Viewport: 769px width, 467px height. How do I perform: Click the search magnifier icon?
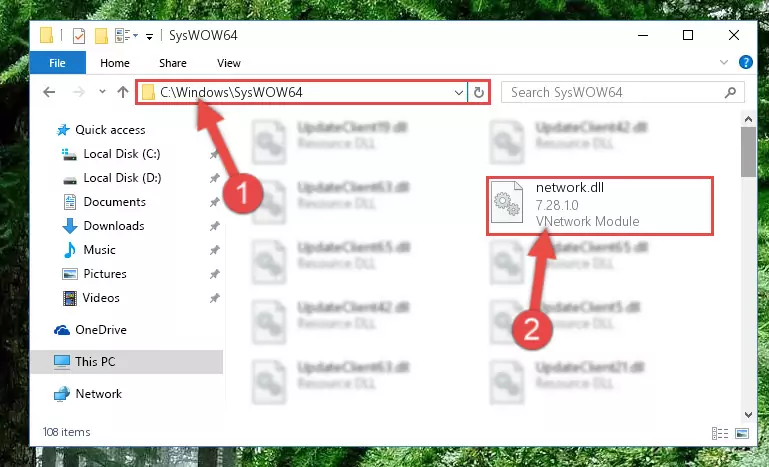click(730, 92)
